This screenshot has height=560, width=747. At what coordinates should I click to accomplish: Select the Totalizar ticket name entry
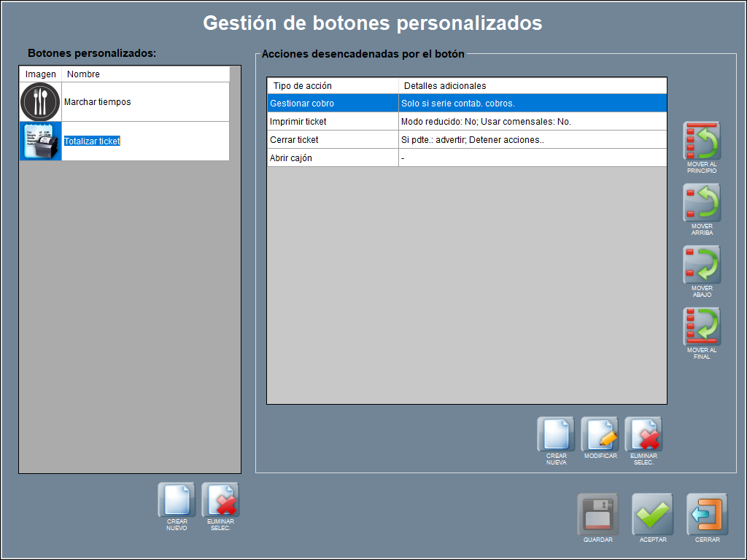pyautogui.click(x=92, y=141)
